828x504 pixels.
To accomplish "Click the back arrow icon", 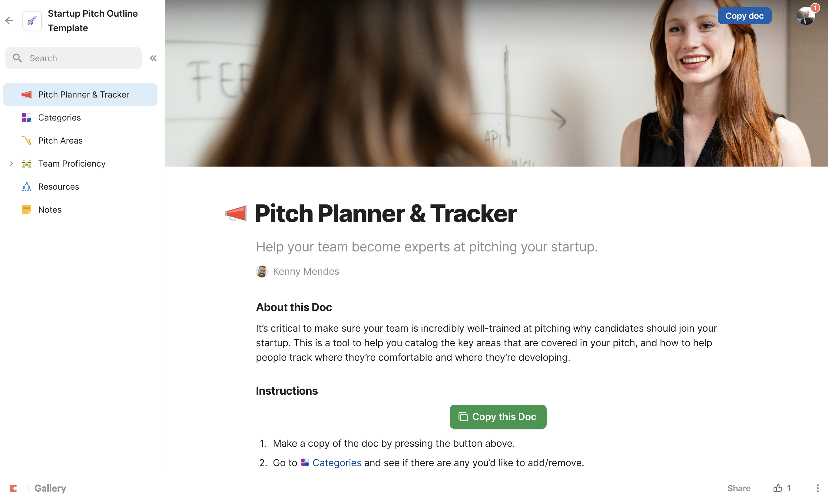I will pyautogui.click(x=9, y=21).
